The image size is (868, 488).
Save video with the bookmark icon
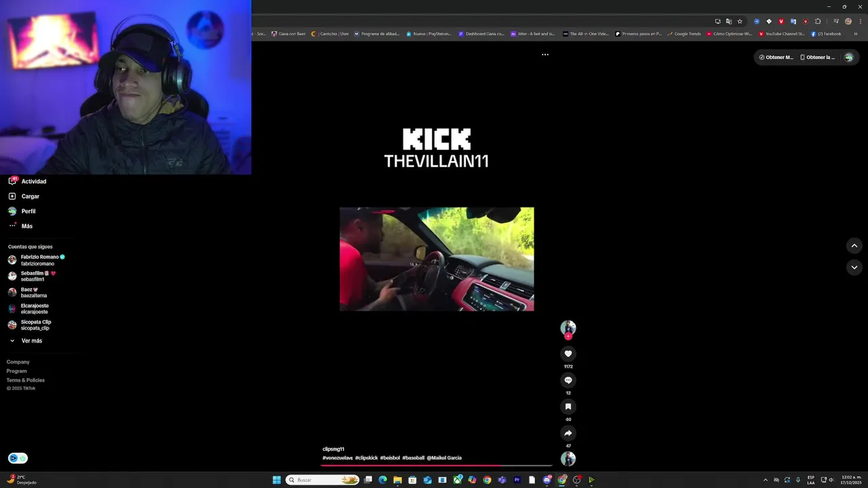tap(568, 407)
